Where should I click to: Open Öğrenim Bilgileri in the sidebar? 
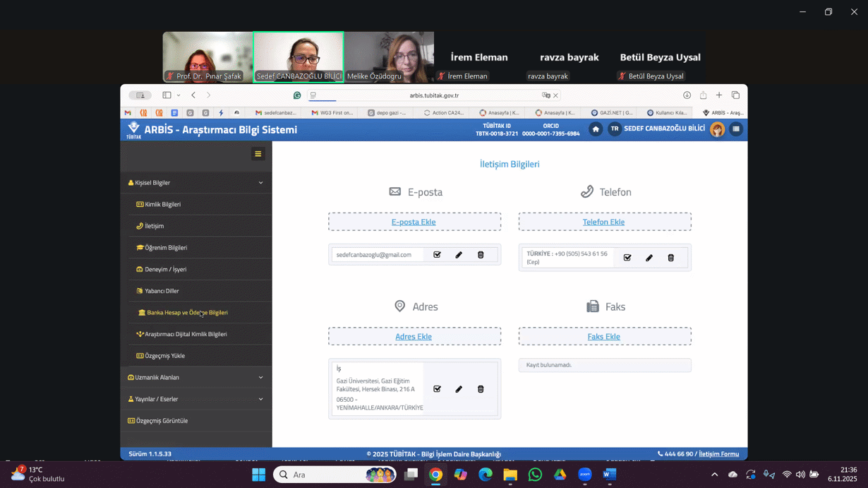pos(166,248)
